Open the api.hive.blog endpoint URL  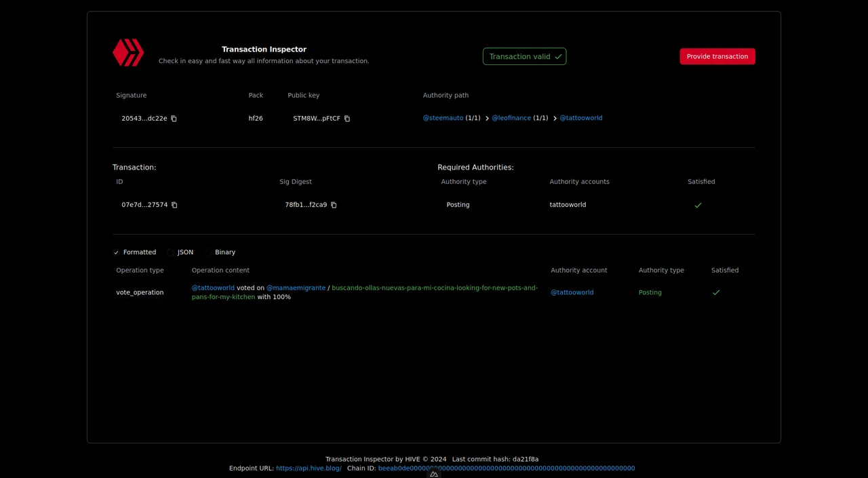pos(309,469)
